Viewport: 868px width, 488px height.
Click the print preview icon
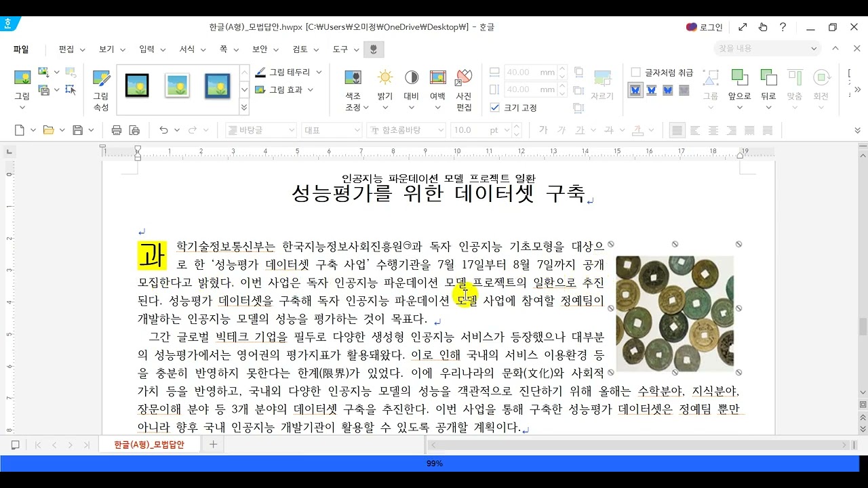pos(134,130)
